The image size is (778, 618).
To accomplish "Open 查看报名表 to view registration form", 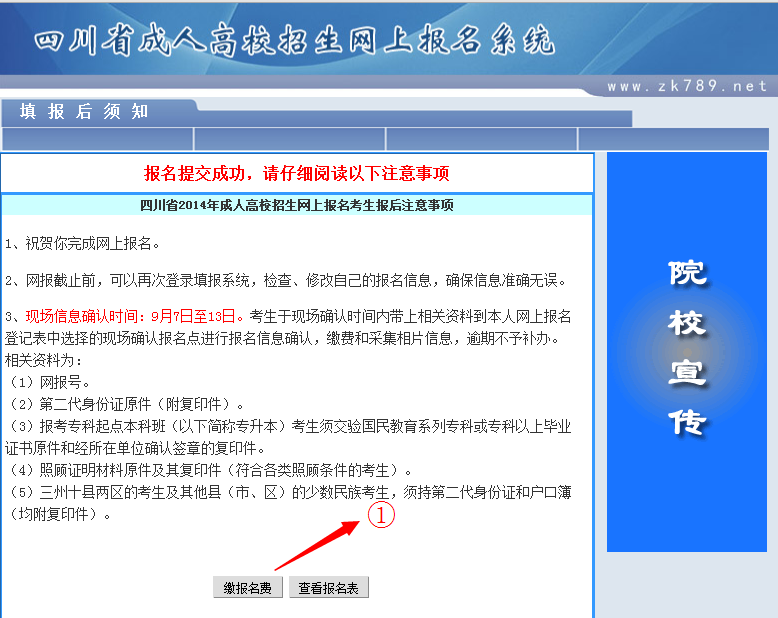I will [329, 588].
